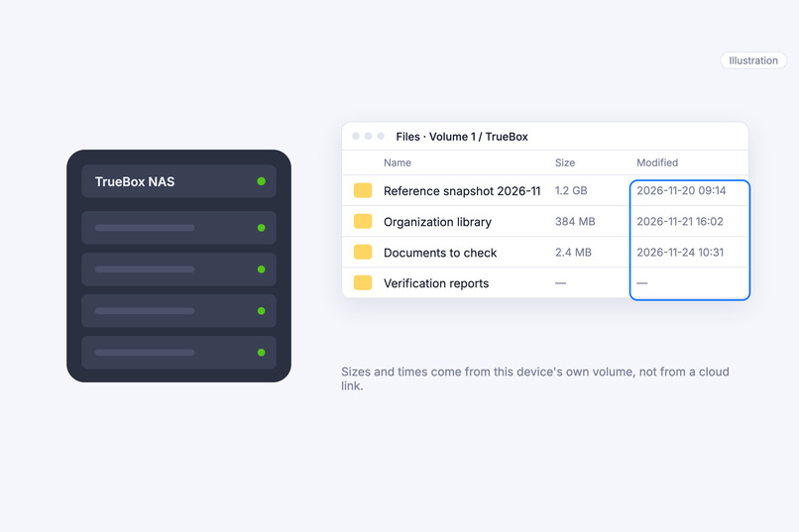Click the 384 MB size value
The image size is (799, 532).
[x=575, y=222]
